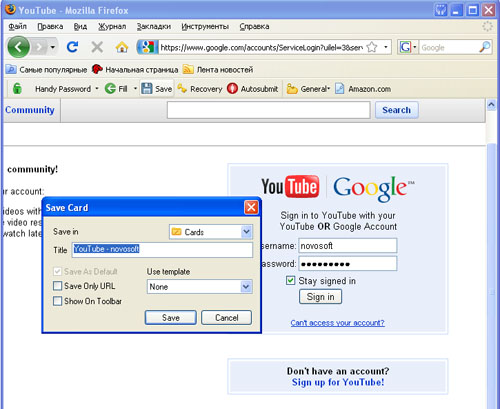Click the Fill button in Handy Password toolbar
500x409 pixels.
click(x=116, y=89)
